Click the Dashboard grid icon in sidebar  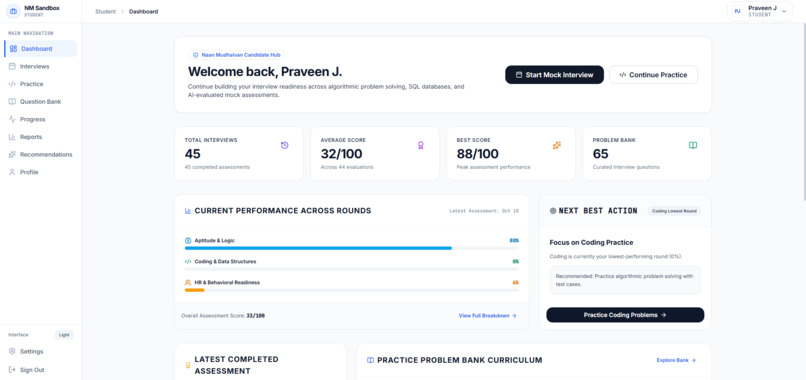[13, 49]
